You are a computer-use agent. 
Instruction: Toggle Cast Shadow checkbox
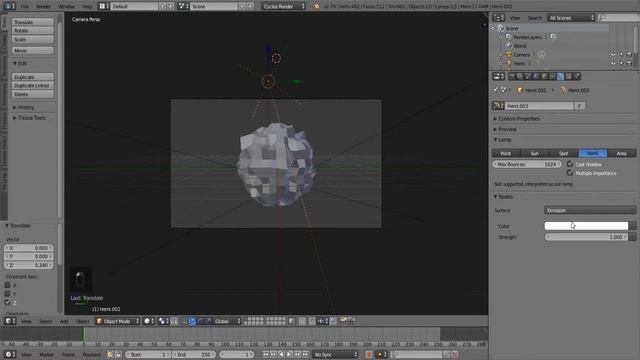(x=570, y=164)
